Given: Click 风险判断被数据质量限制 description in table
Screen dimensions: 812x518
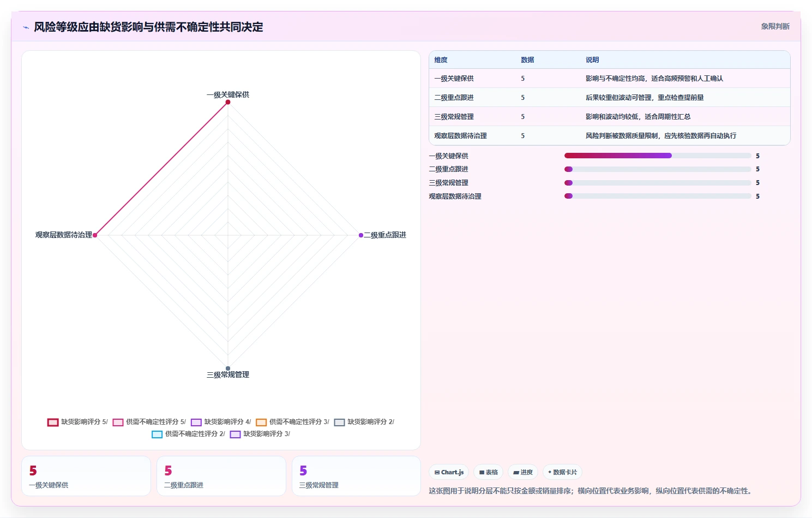Looking at the screenshot, I should coord(661,136).
